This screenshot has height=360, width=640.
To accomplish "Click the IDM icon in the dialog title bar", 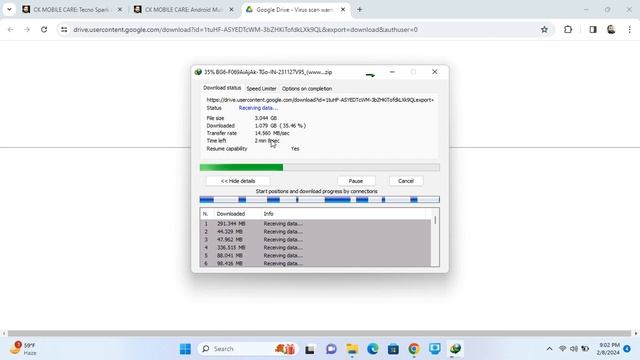I will click(x=198, y=72).
